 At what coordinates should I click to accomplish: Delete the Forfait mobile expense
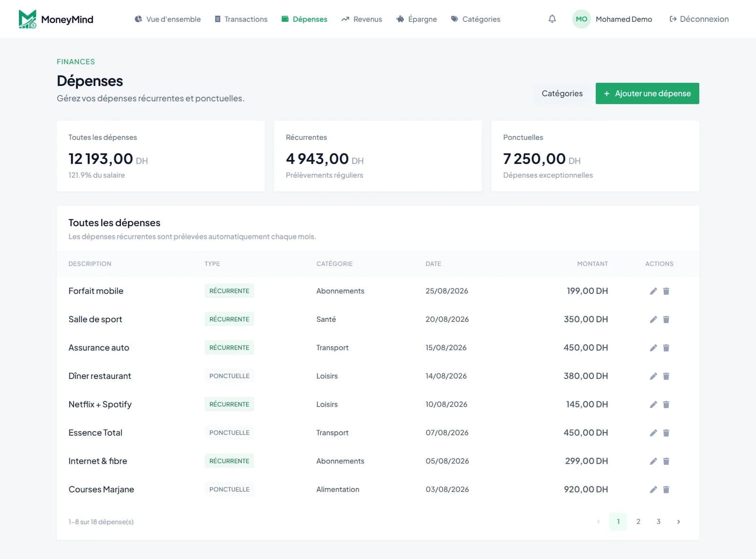coord(666,291)
